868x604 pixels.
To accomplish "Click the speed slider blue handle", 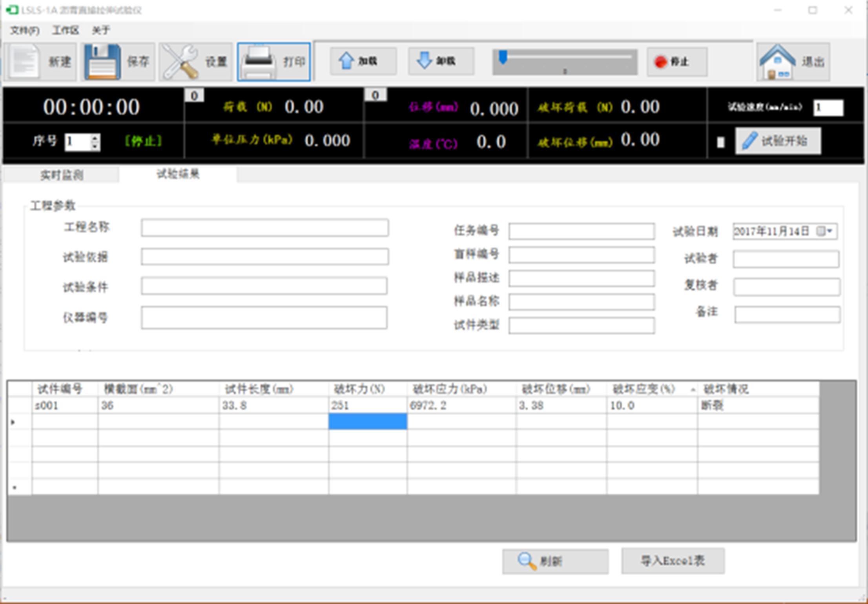I will click(503, 57).
